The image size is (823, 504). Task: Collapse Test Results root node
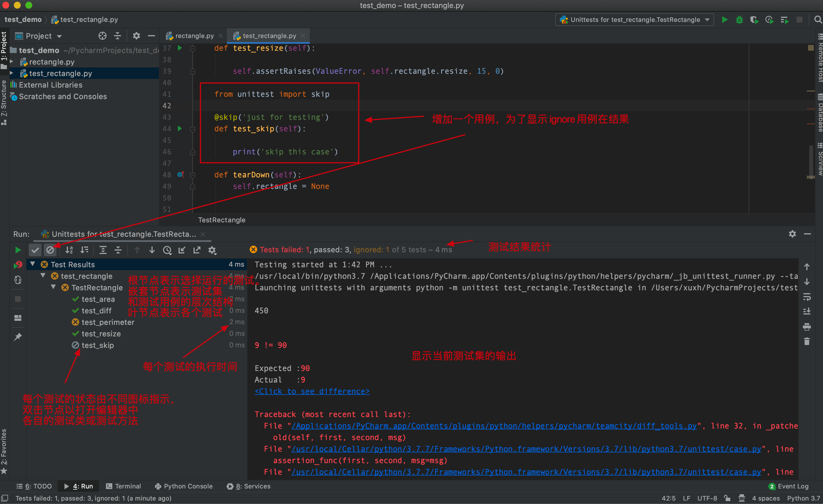(x=33, y=264)
